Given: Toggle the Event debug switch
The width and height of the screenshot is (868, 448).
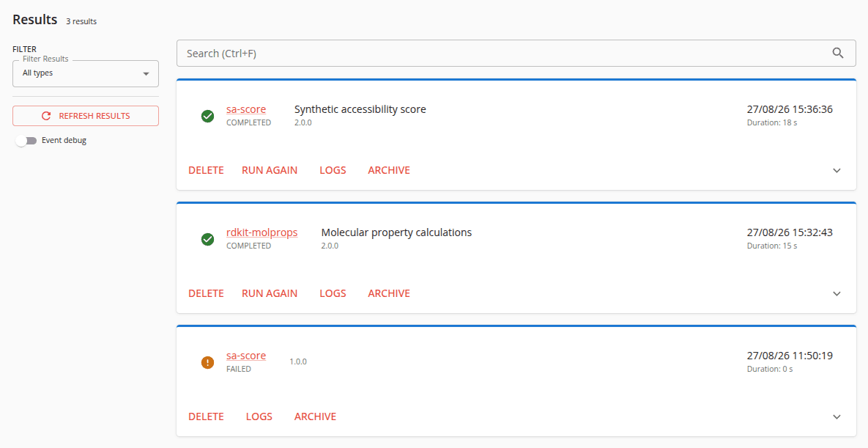Looking at the screenshot, I should point(26,140).
